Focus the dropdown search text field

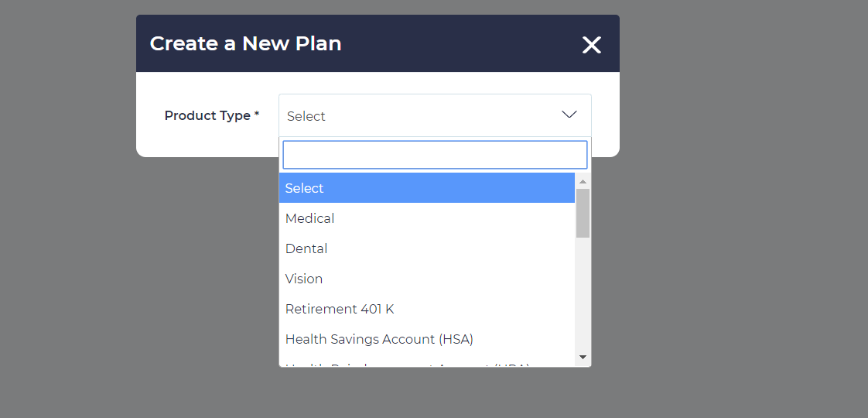point(435,155)
